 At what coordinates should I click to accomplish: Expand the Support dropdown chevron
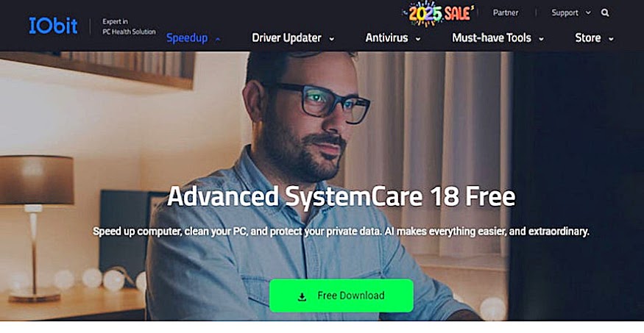(588, 13)
